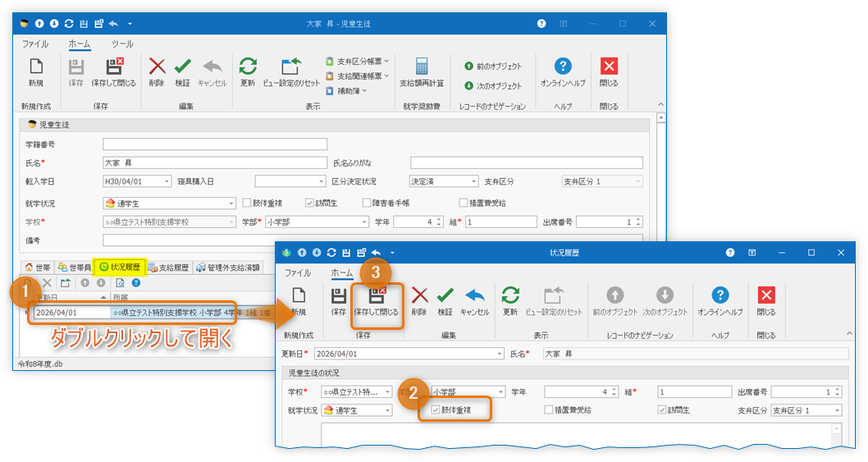Toggle 措置費受給 checkbox in 児童生徒 window
Viewport: 868px width, 462px height.
point(464,203)
